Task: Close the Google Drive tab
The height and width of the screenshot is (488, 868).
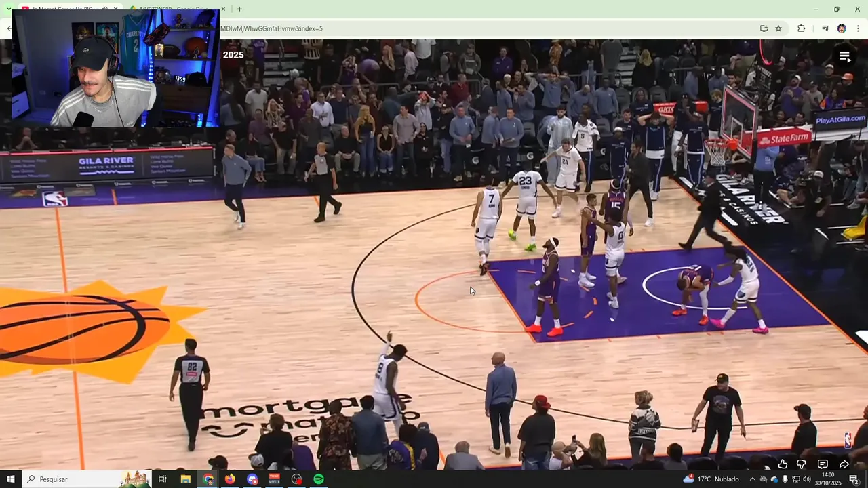Action: 223,9
